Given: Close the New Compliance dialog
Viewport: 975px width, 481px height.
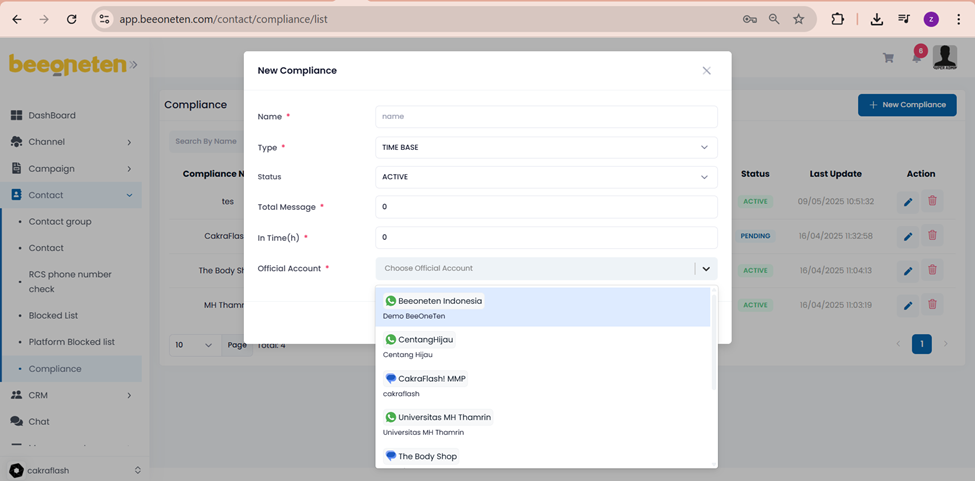Looking at the screenshot, I should click(706, 71).
